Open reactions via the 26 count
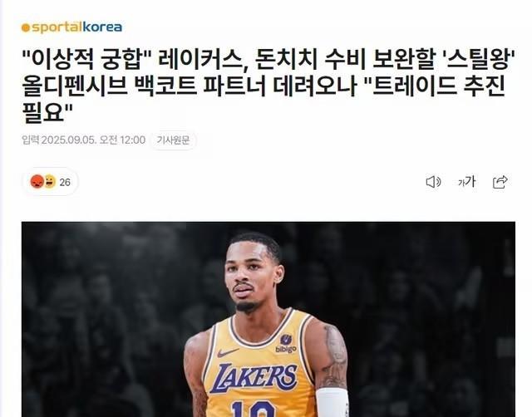 pos(65,183)
